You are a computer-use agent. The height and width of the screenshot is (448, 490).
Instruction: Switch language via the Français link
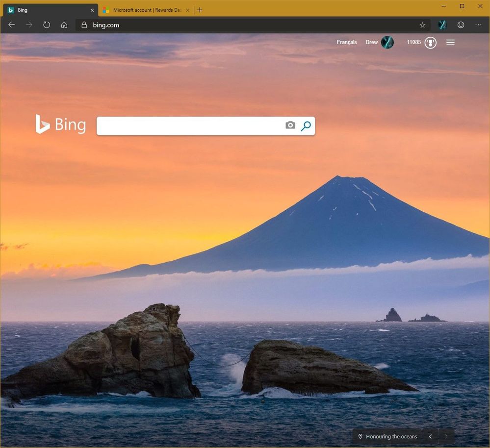coord(347,42)
